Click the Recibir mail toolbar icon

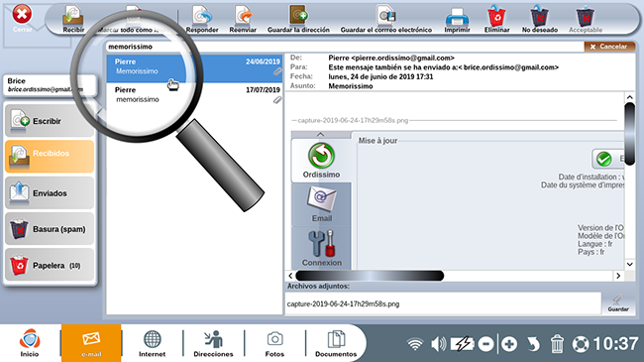point(73,19)
